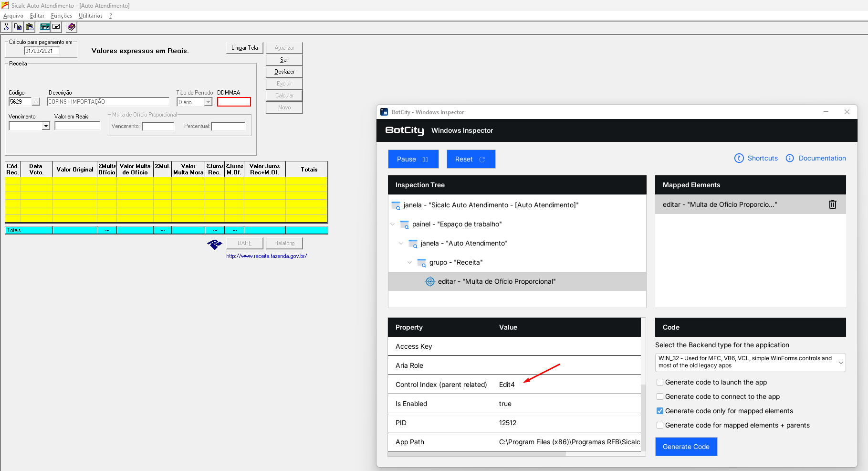The image size is (868, 471).
Task: Click the horizontal scrollbar under the Property table
Action: [477, 454]
